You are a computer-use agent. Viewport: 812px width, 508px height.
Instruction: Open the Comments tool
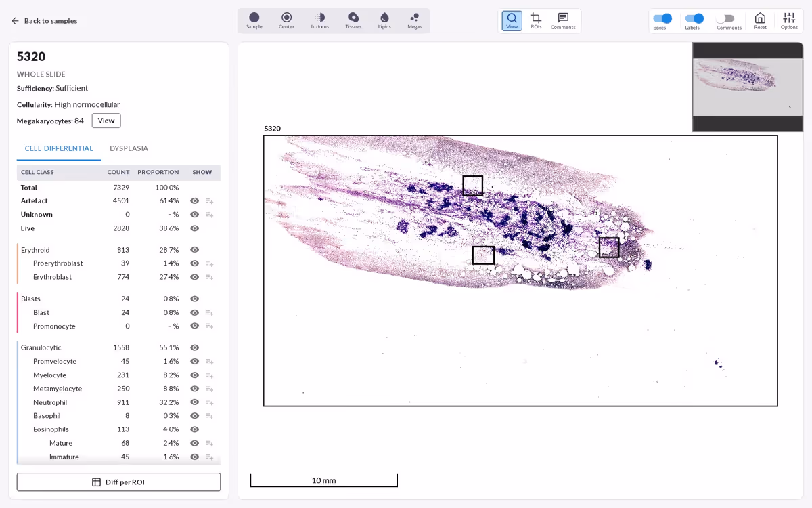coord(563,20)
